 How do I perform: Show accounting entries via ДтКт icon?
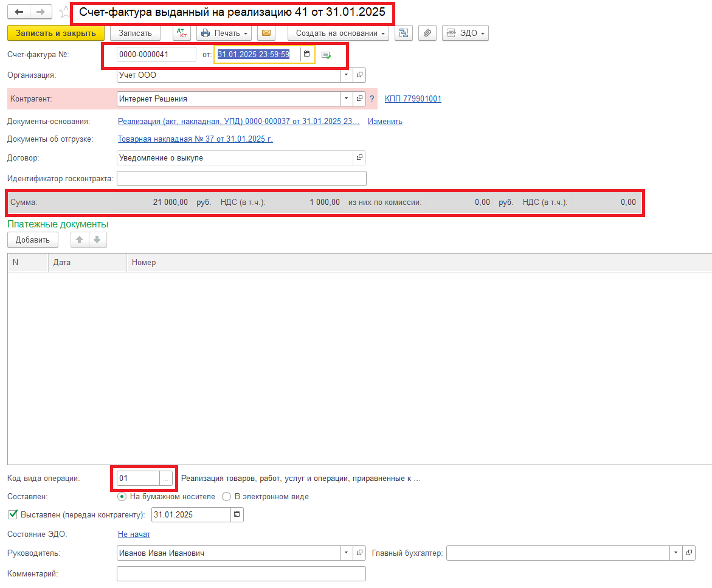pos(182,33)
